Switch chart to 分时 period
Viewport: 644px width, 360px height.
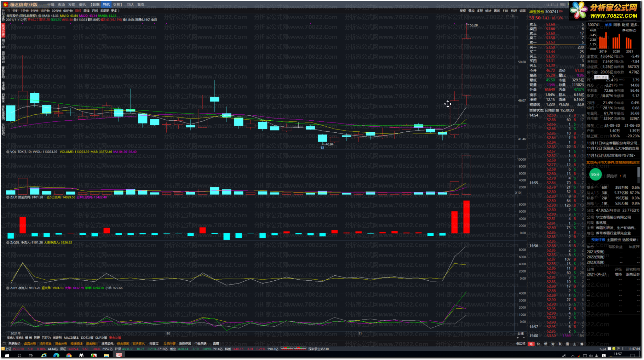16,11
